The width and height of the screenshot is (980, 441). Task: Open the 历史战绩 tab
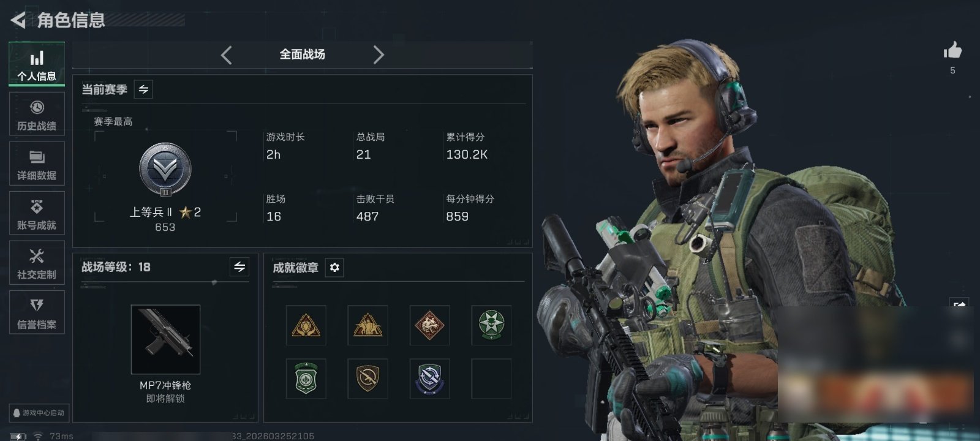click(37, 114)
